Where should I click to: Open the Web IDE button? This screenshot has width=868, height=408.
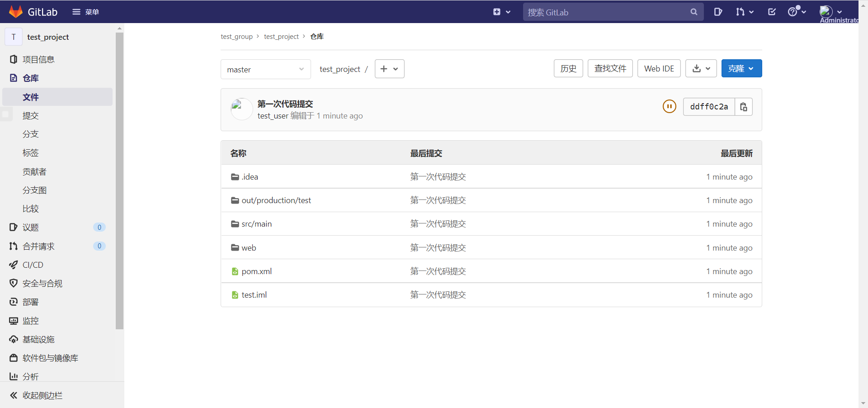659,68
